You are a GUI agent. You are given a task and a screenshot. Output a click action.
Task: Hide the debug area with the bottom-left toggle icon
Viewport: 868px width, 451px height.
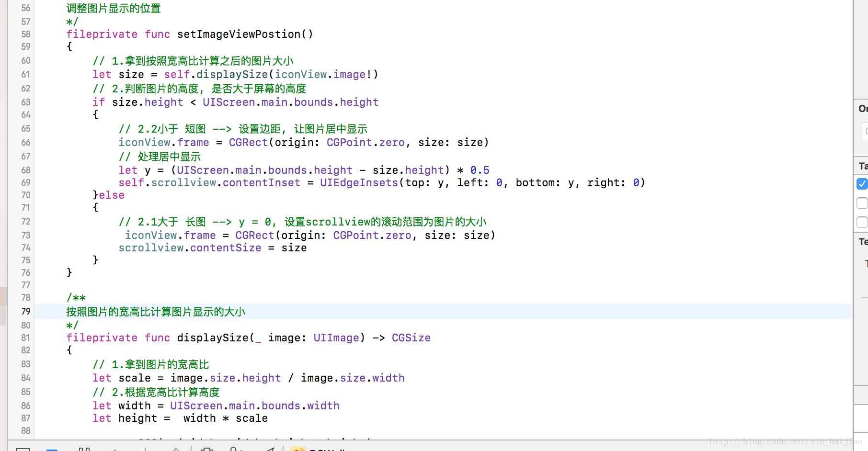[23, 449]
